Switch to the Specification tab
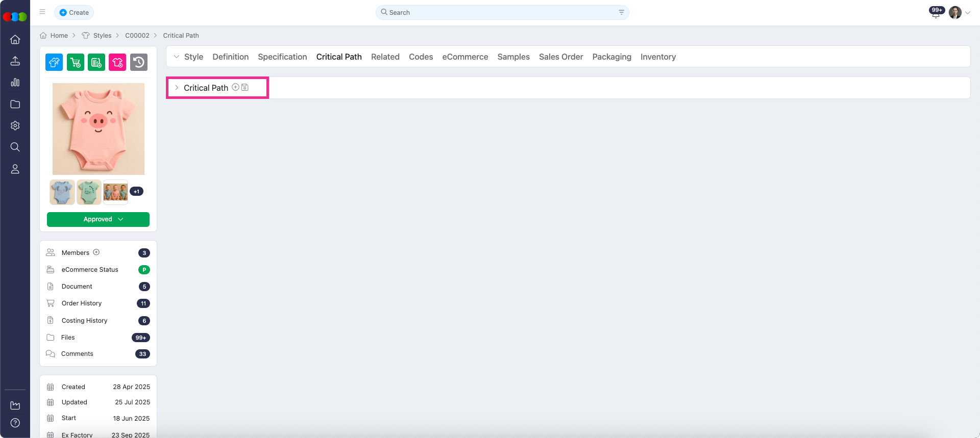The image size is (980, 438). click(x=282, y=57)
